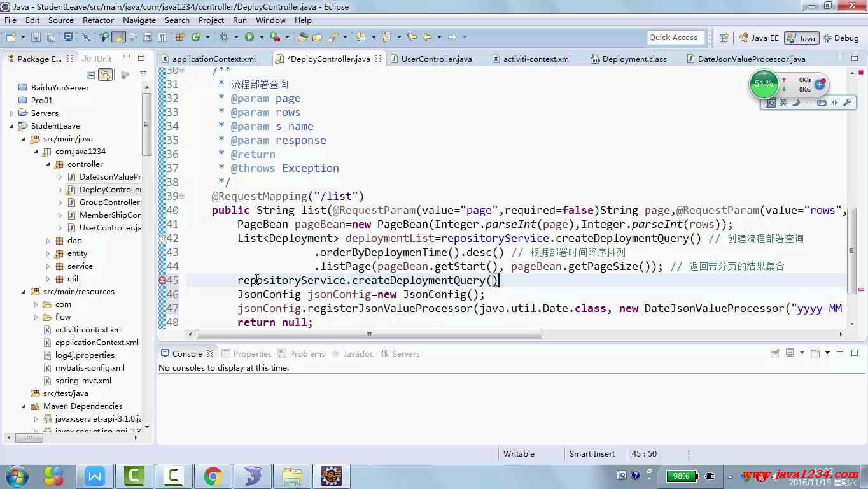The image size is (868, 489).
Task: Switch to the activiti-context.xml editor tab
Action: pos(536,59)
